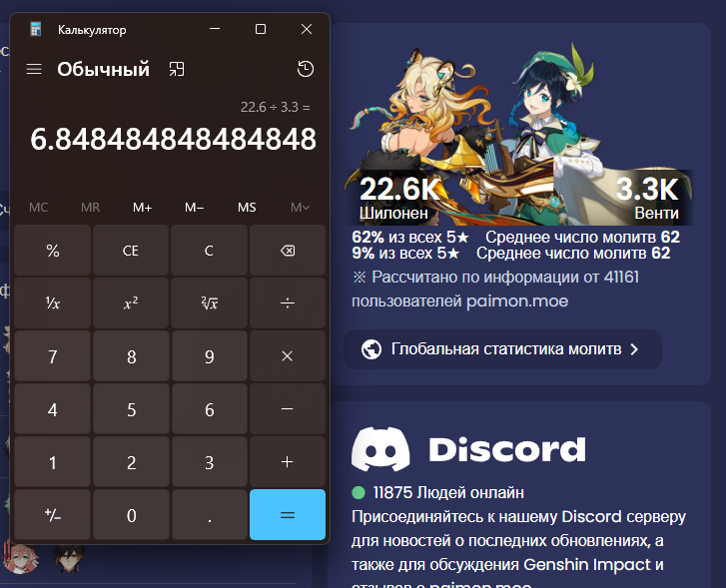The width and height of the screenshot is (726, 588).
Task: Open the calculator navigation hamburger menu
Action: pyautogui.click(x=34, y=70)
